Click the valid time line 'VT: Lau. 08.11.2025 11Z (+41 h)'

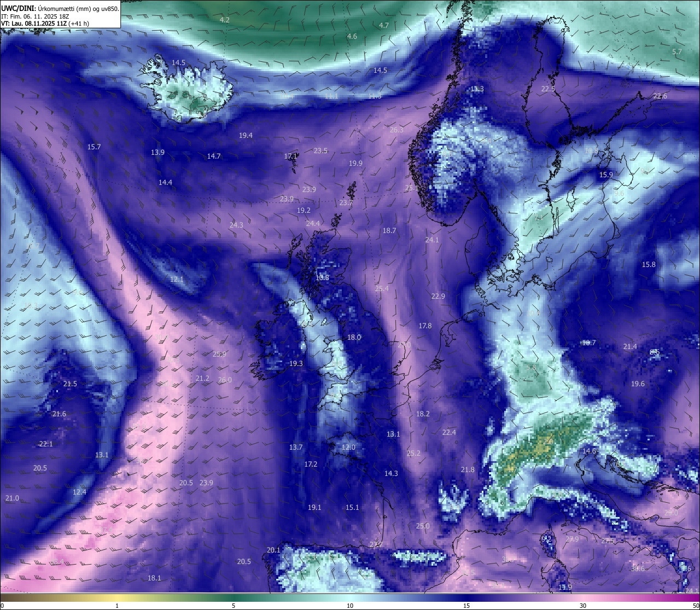[45, 24]
